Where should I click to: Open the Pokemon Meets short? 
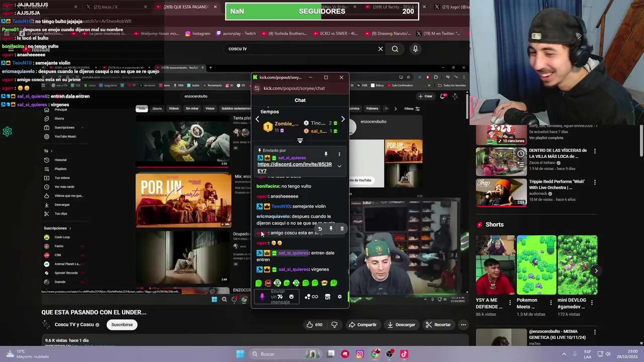(x=536, y=265)
